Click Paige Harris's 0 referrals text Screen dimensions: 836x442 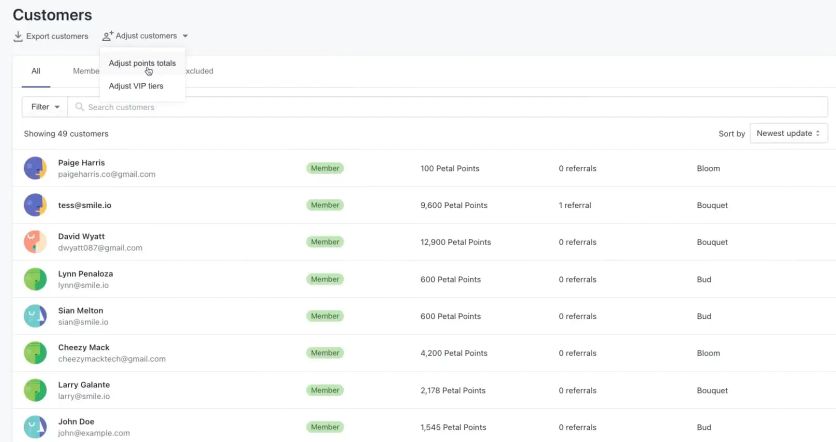(577, 168)
